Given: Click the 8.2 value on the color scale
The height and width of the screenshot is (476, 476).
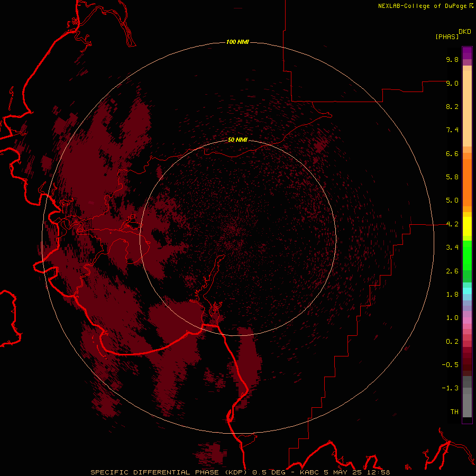Looking at the screenshot, I should [x=452, y=106].
